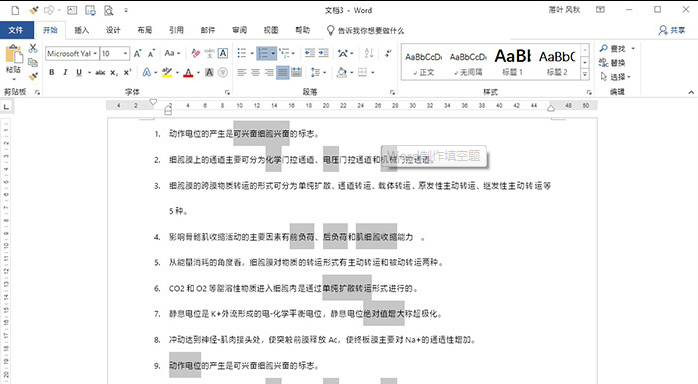Screen dimensions: 698x384
Task: Apply superscript formatting
Action: click(128, 73)
